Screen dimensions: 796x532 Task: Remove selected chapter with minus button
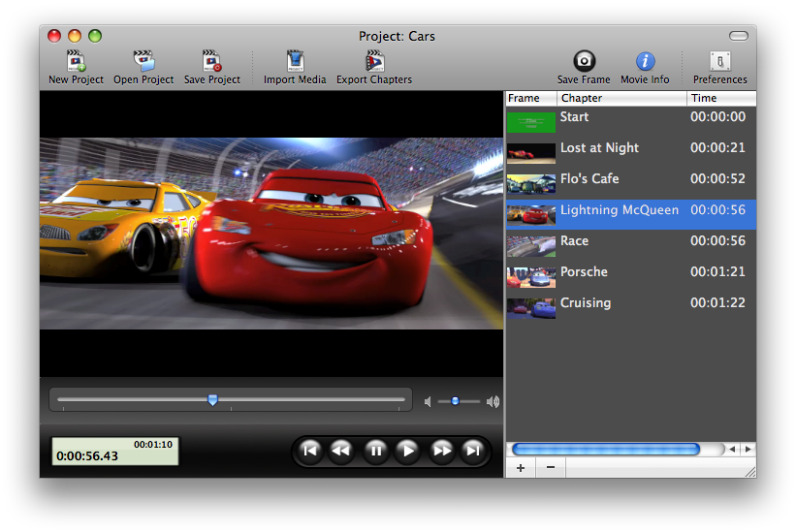pos(551,468)
